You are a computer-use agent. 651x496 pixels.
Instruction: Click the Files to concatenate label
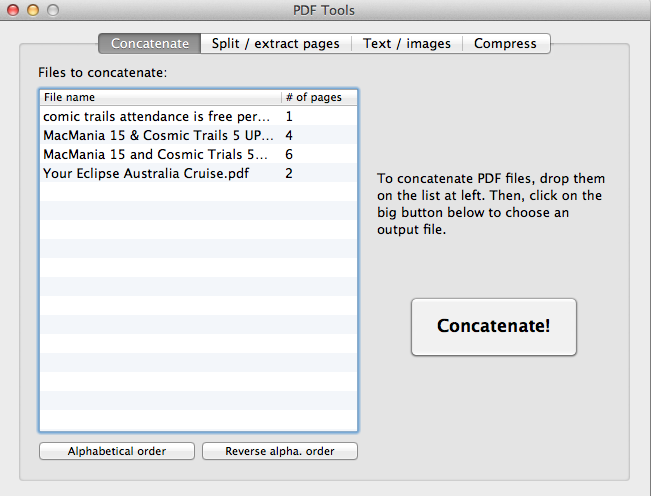[x=103, y=73]
